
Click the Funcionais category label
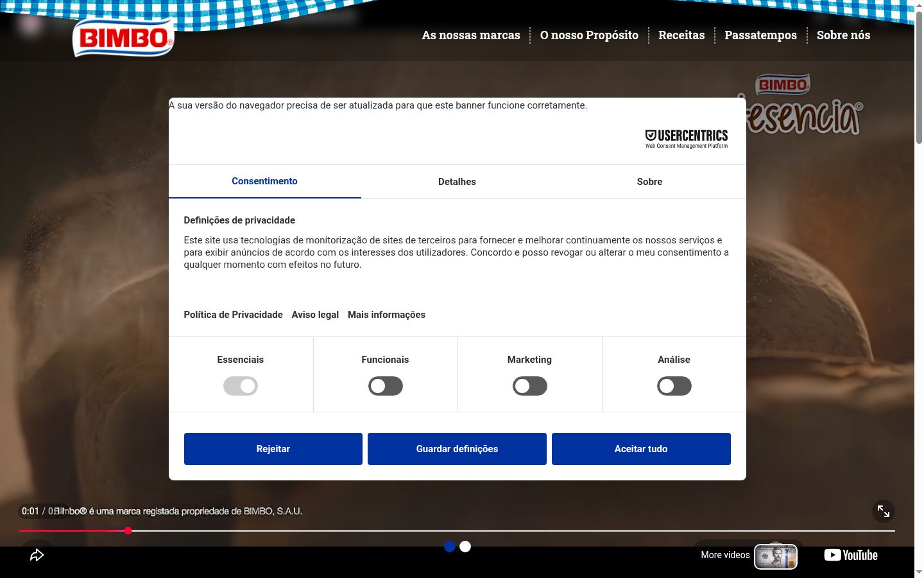385,360
